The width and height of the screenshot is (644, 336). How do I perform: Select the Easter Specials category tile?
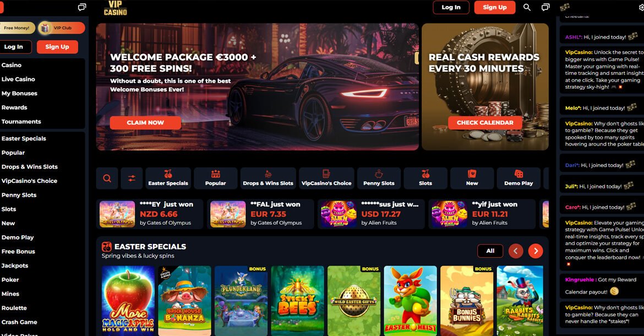[168, 178]
